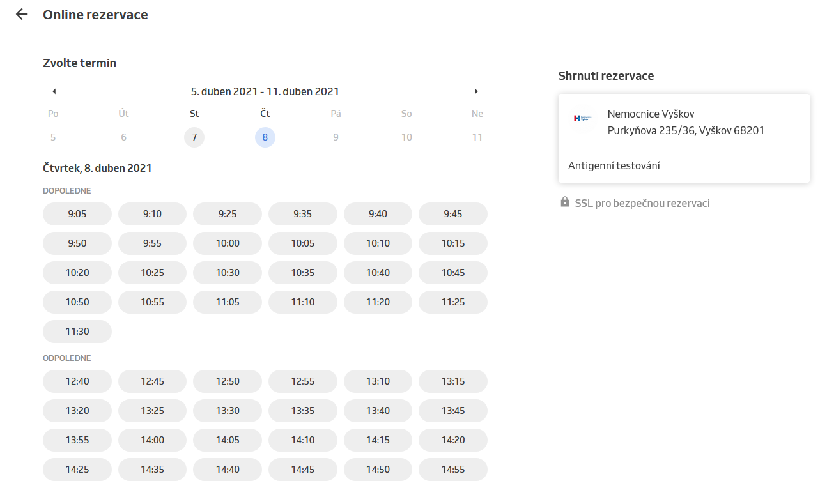Click the Nemocnice Vyškov logo
Viewport: 827px width, 504px height.
pyautogui.click(x=582, y=118)
